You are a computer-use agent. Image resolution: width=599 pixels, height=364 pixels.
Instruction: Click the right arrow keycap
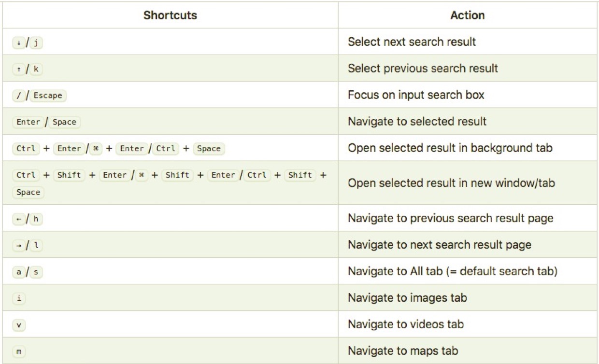(18, 245)
